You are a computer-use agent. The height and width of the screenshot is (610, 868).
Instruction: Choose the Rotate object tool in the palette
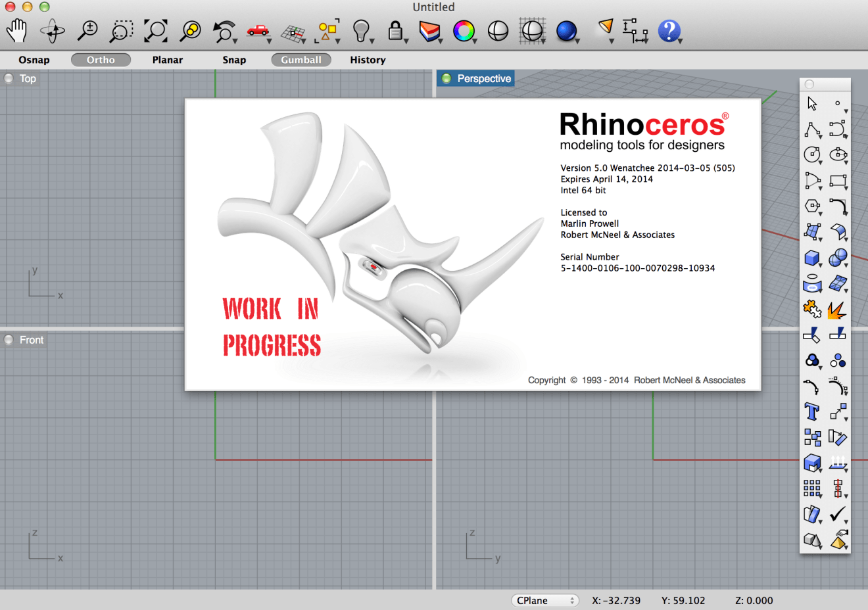[x=838, y=437]
